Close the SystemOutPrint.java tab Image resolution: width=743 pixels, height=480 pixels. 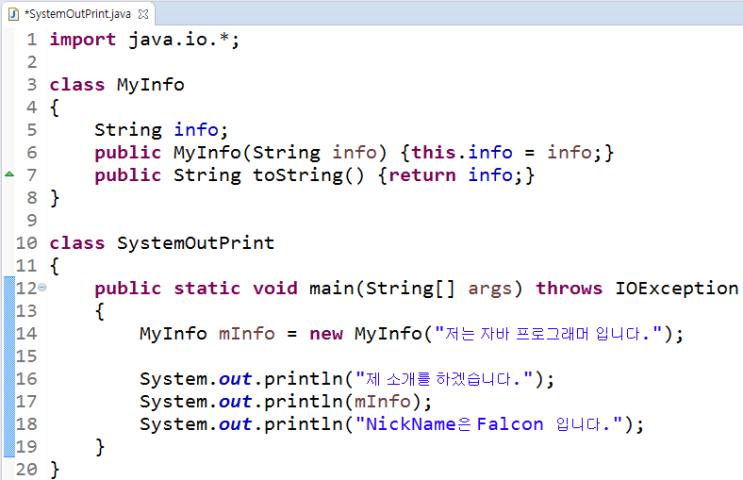(x=142, y=14)
